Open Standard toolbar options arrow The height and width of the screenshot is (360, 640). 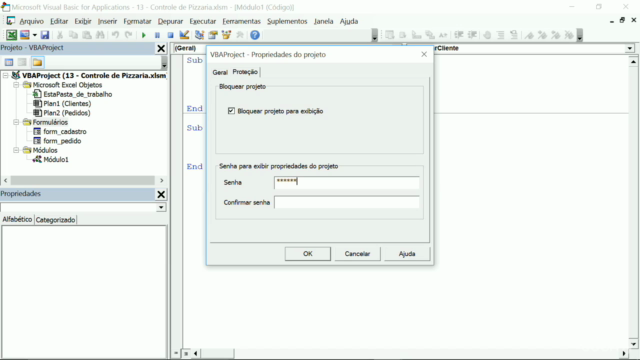375,36
